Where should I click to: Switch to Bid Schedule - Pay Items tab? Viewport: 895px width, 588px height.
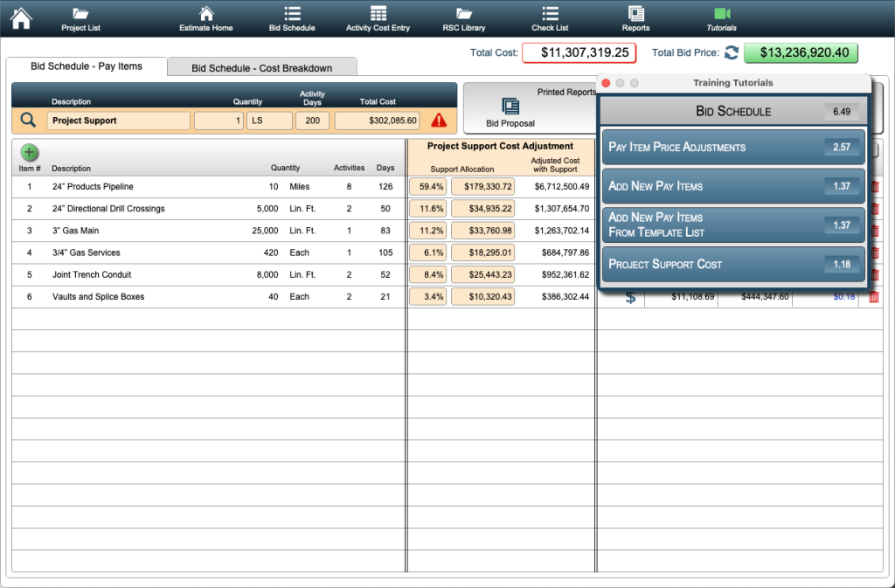point(87,66)
